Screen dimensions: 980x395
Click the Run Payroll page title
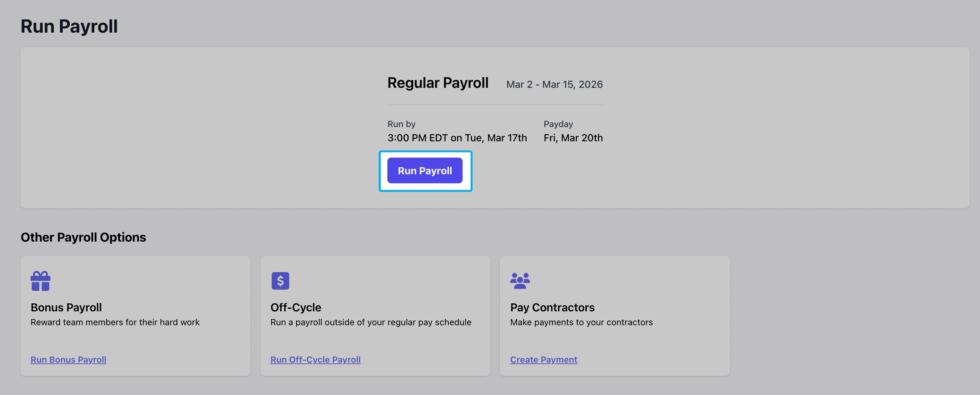tap(69, 27)
